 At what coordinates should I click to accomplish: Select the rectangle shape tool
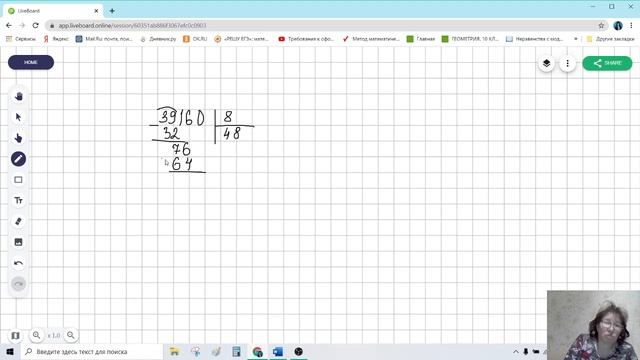click(x=18, y=180)
